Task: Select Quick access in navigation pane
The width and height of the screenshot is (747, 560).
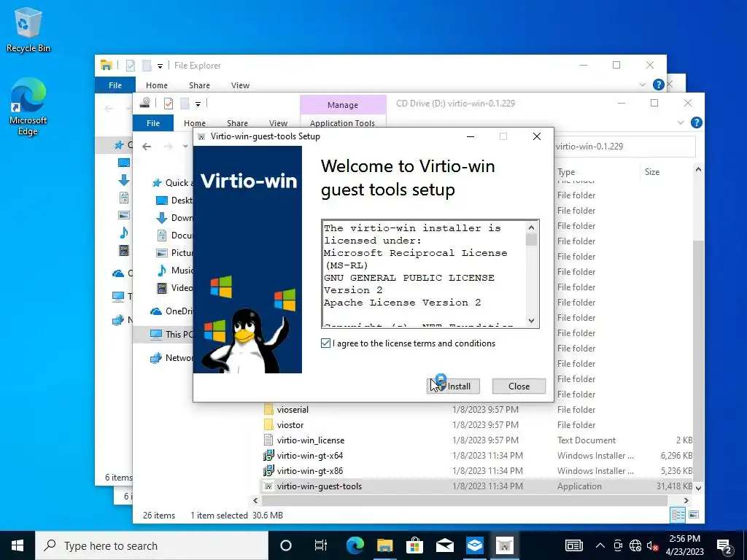Action: 172,183
